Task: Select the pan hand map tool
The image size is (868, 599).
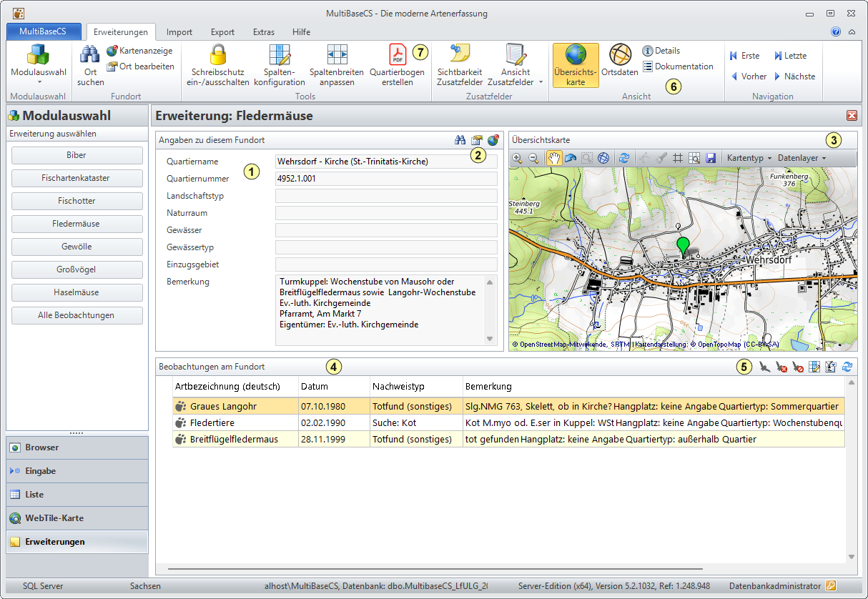Action: (554, 158)
